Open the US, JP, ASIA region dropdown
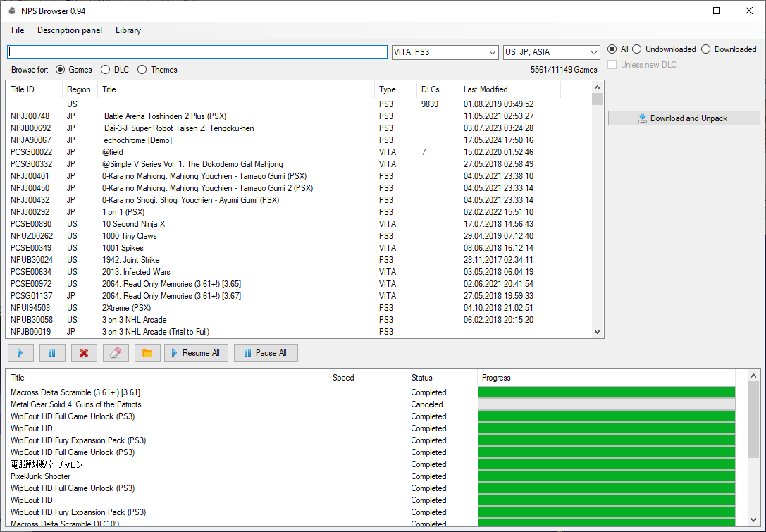This screenshot has height=532, width=766. pos(552,52)
